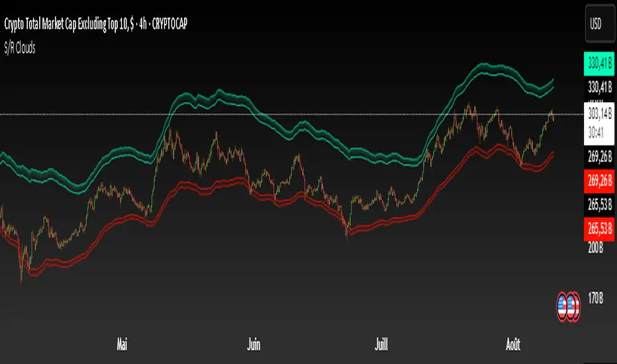
Task: Click the black 269,26 B price label
Action: coord(599,157)
